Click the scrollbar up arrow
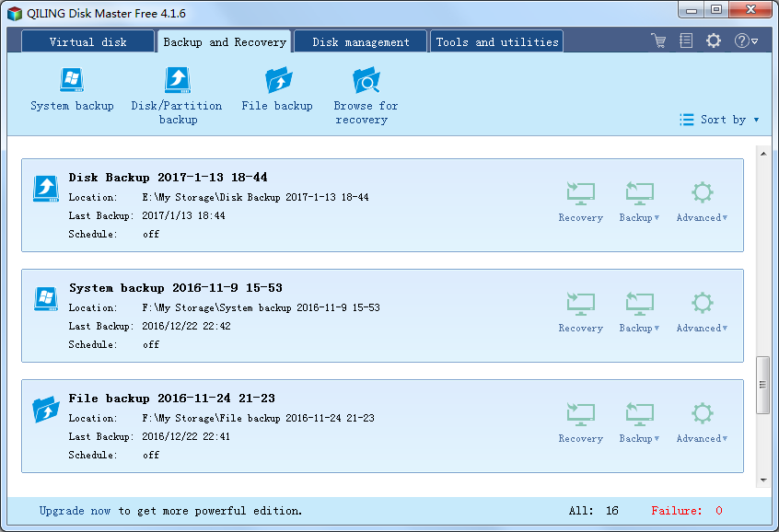 (763, 154)
